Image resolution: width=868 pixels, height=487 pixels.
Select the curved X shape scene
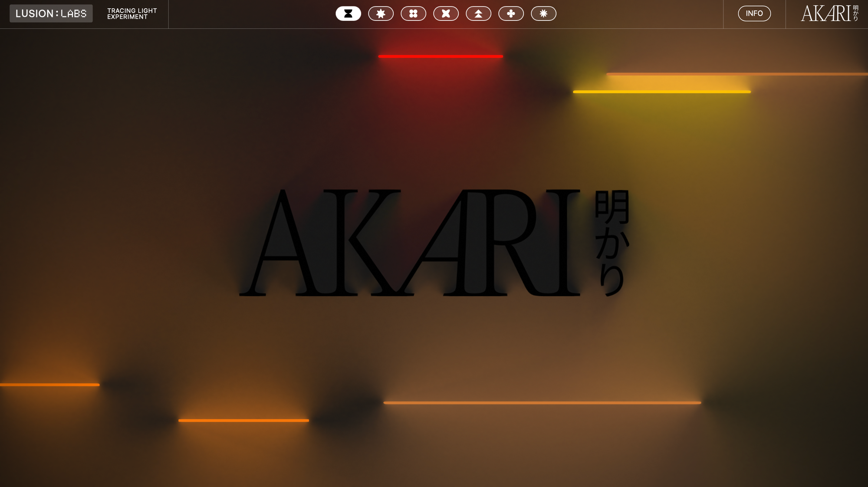click(446, 13)
